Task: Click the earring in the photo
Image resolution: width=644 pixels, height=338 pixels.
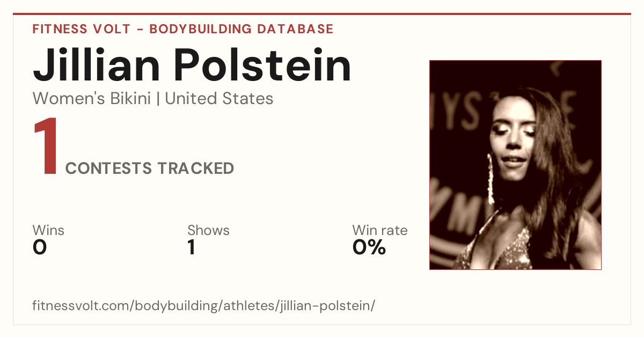Action: point(490,179)
